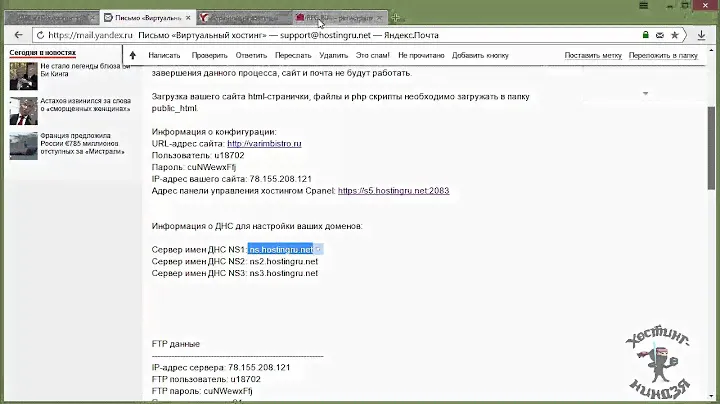This screenshot has height=404, width=720.
Task: Click Ответить to reply to message
Action: click(251, 56)
